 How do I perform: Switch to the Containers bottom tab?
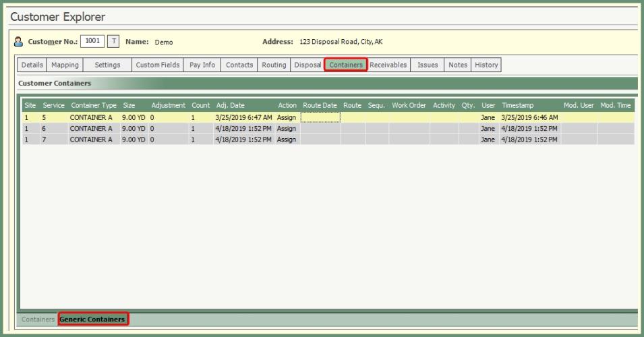pyautogui.click(x=38, y=319)
